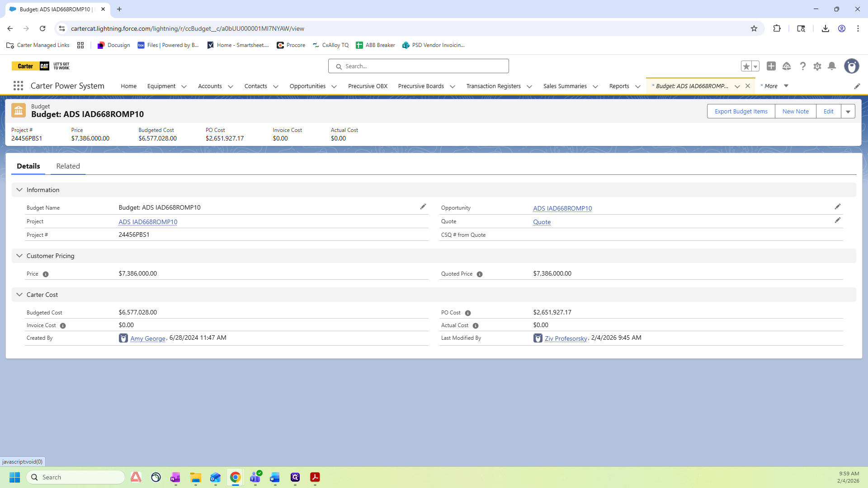
Task: Edit Budget Name with pencil icon
Action: [423, 207]
